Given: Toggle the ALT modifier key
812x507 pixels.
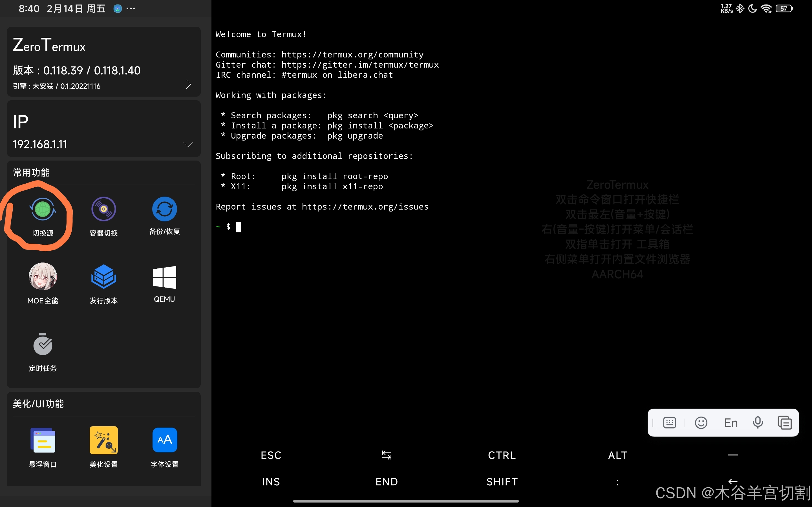Looking at the screenshot, I should click(617, 455).
